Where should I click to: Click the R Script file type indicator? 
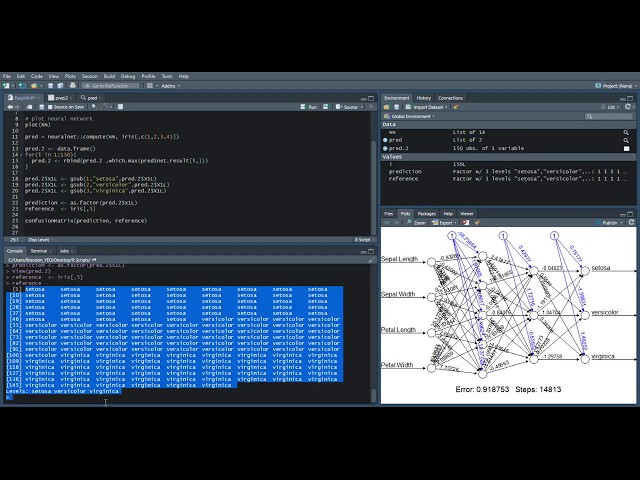tap(362, 240)
